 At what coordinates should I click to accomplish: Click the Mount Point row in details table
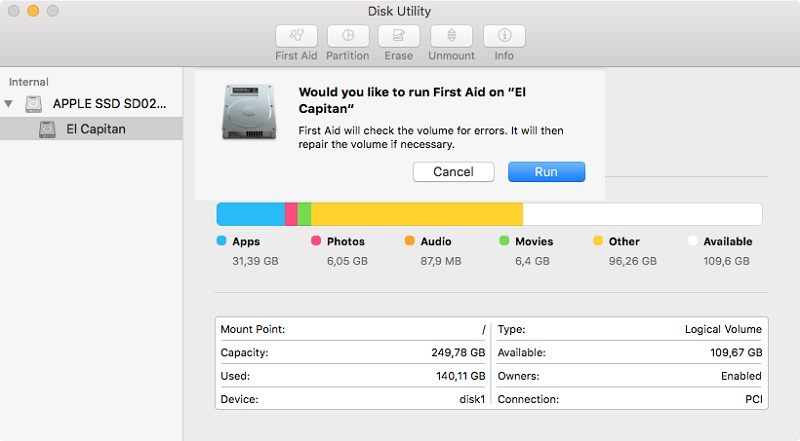pyautogui.click(x=351, y=329)
